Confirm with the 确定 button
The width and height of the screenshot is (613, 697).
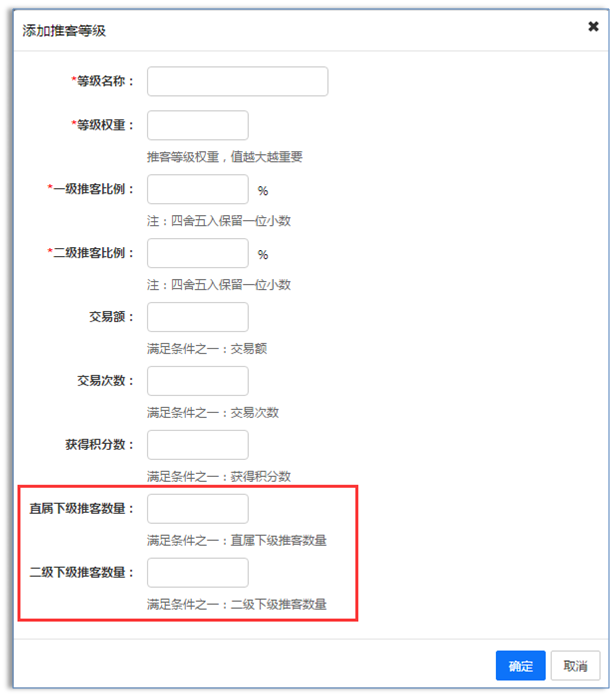pyautogui.click(x=521, y=665)
